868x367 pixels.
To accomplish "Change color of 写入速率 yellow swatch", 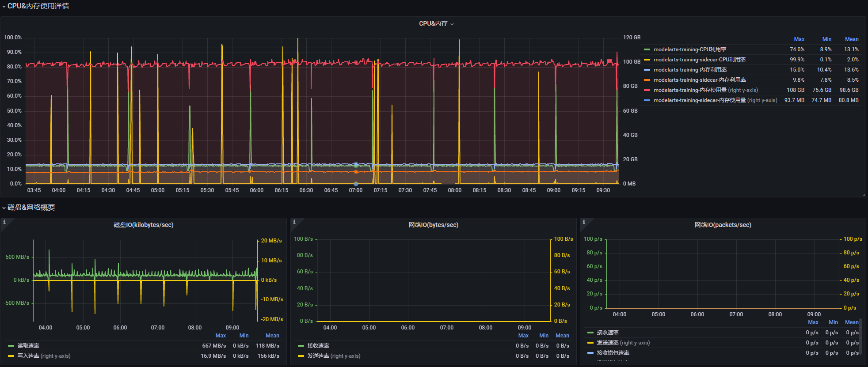I will click(11, 356).
